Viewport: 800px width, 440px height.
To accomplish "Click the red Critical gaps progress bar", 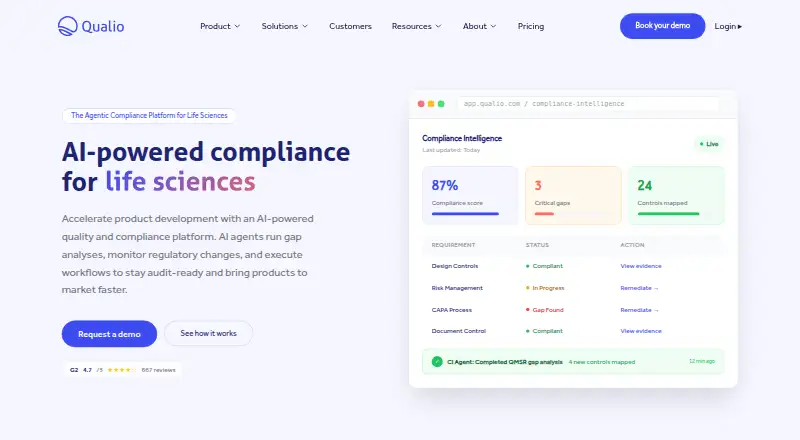I will pyautogui.click(x=544, y=214).
